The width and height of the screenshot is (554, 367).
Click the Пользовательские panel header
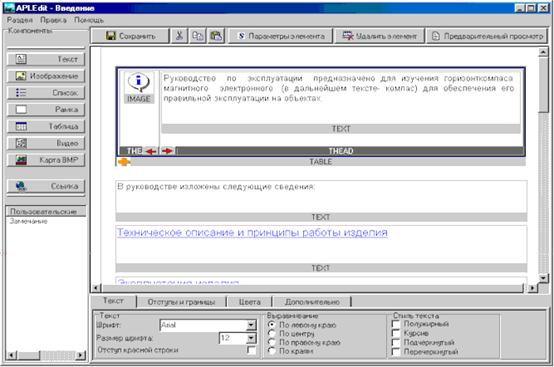pyautogui.click(x=46, y=211)
